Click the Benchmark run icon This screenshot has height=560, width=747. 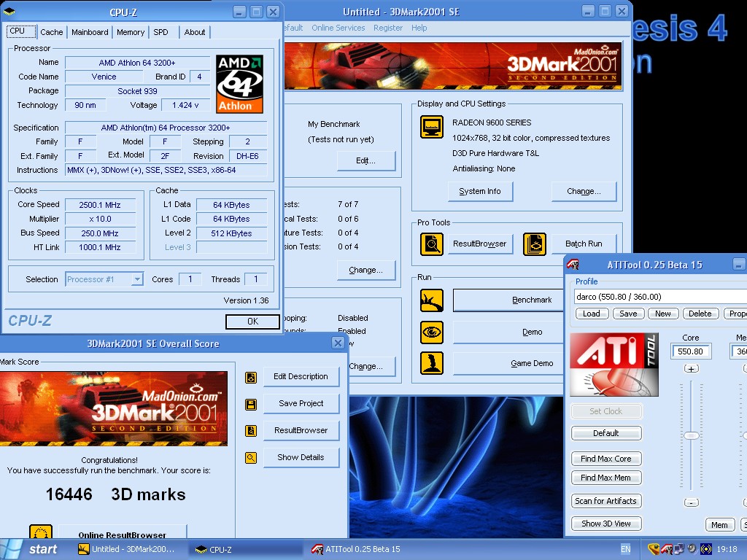432,300
